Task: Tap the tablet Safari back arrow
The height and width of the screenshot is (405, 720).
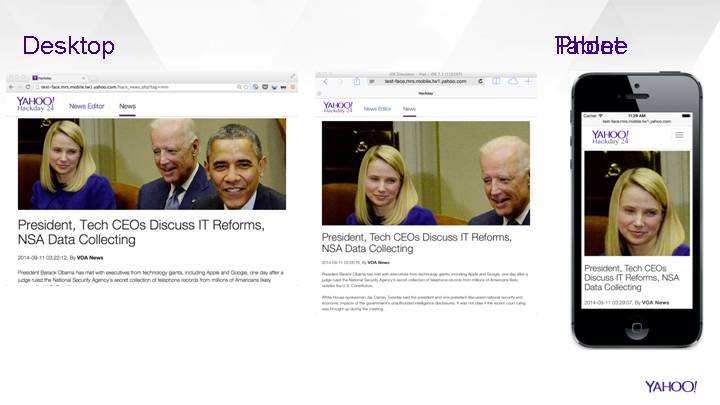Action: coord(325,81)
